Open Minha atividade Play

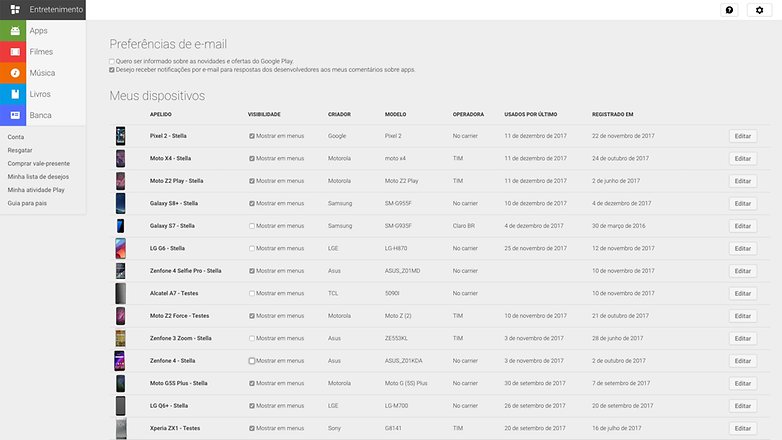[36, 190]
